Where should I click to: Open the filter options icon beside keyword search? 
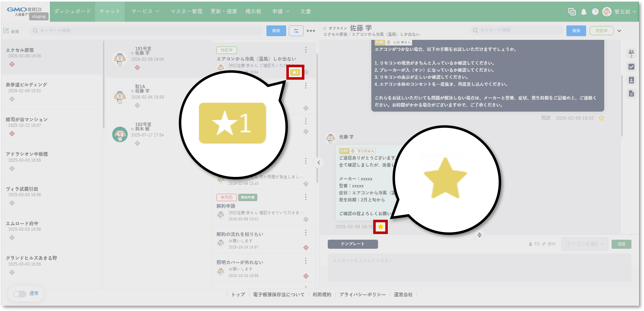(296, 31)
